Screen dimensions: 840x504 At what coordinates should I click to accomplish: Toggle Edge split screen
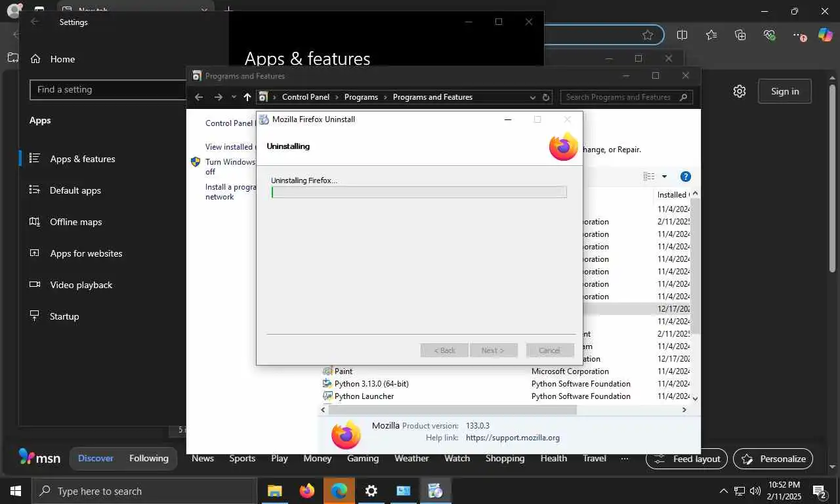(x=682, y=35)
